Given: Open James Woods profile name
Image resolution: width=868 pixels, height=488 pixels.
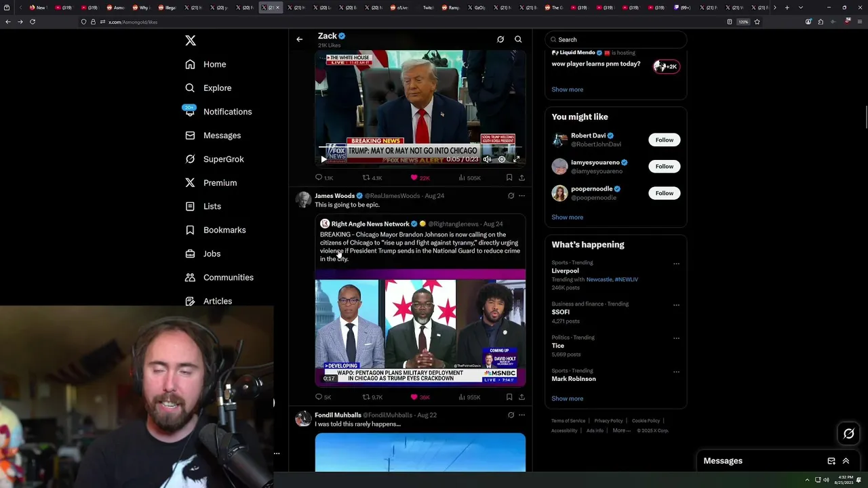Looking at the screenshot, I should click(334, 196).
